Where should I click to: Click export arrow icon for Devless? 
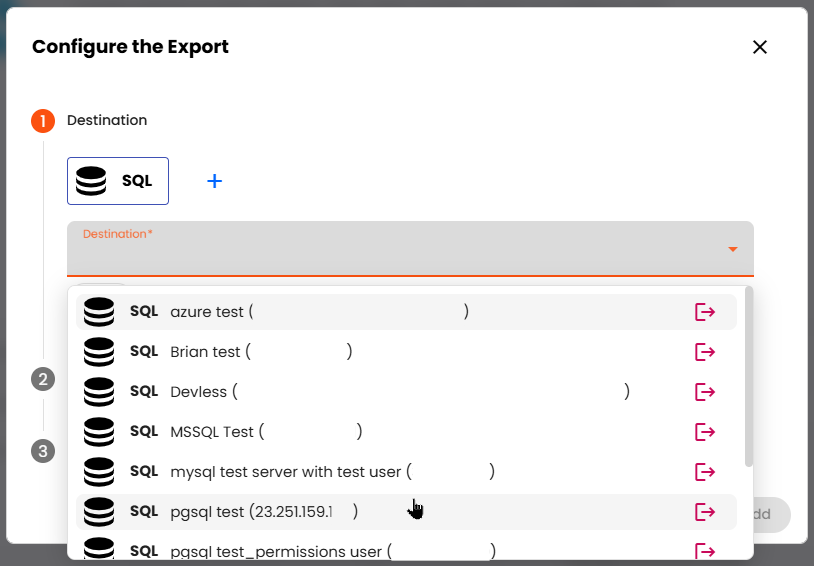[705, 392]
